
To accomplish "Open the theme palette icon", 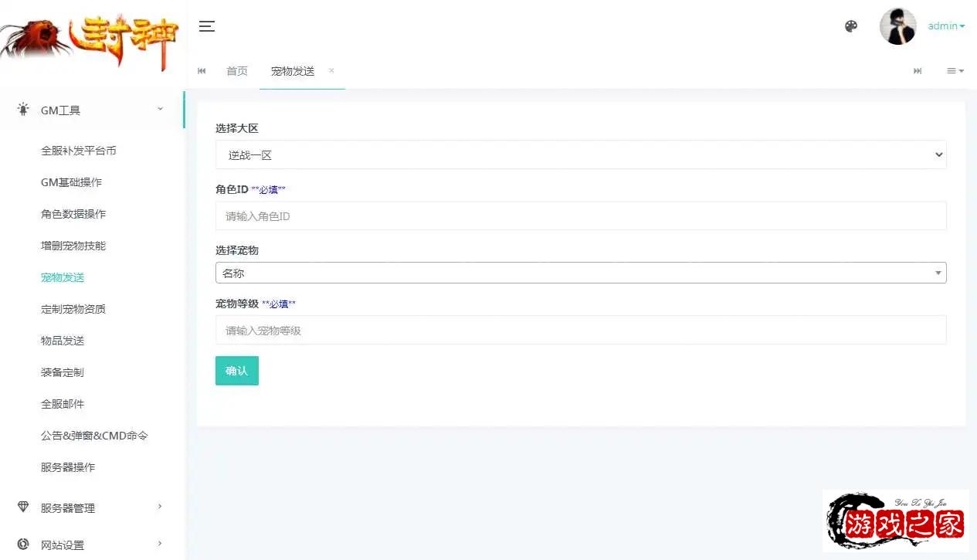I will point(851,26).
